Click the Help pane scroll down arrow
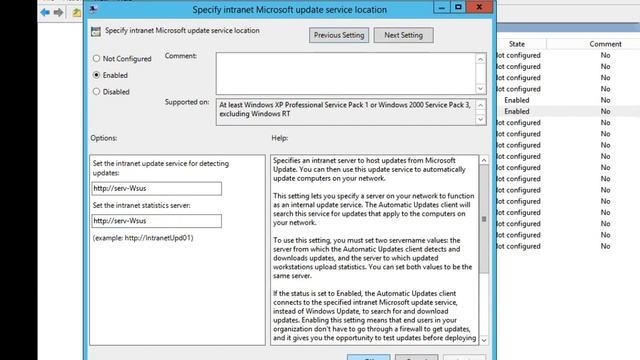Viewport: 640px width, 360px height. (x=484, y=340)
